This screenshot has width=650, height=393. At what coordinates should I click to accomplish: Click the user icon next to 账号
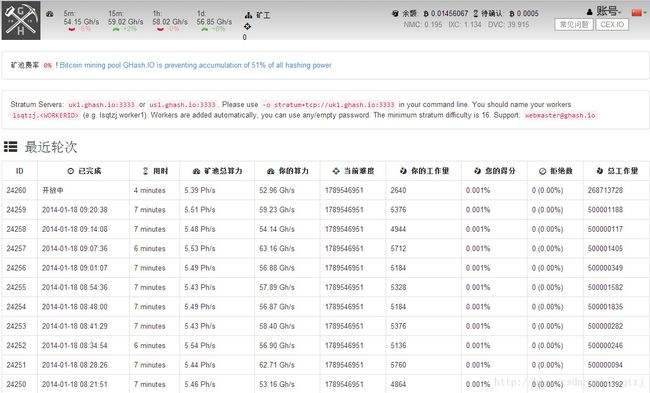(x=590, y=12)
